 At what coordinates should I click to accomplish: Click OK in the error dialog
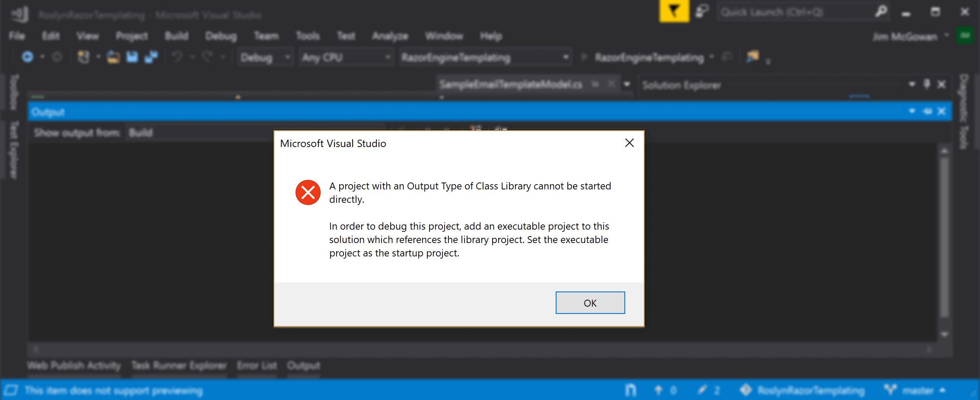pos(590,303)
